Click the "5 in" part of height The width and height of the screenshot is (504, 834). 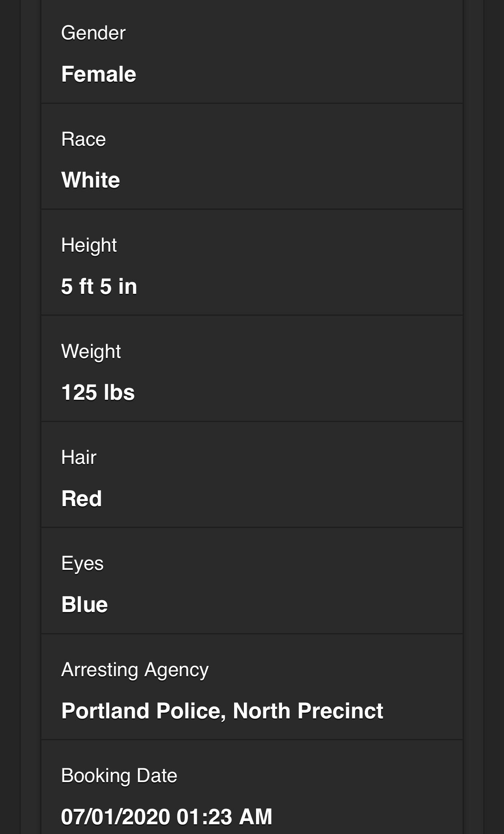coord(118,287)
